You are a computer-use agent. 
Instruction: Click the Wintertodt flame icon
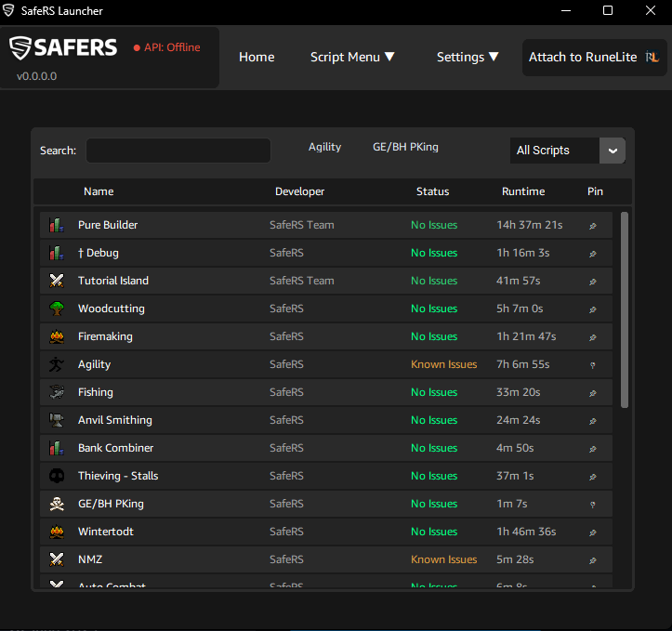pos(57,532)
